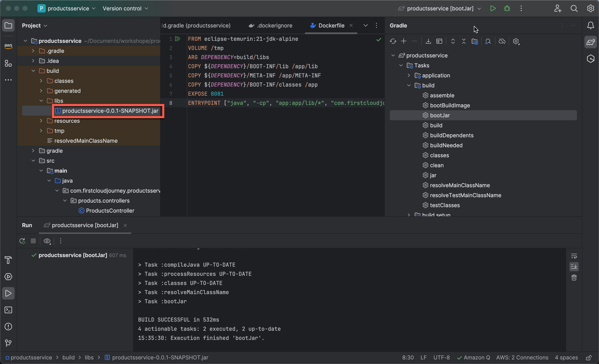Debug productsservice [bootJar] configuration
The width and height of the screenshot is (599, 364).
507,9
